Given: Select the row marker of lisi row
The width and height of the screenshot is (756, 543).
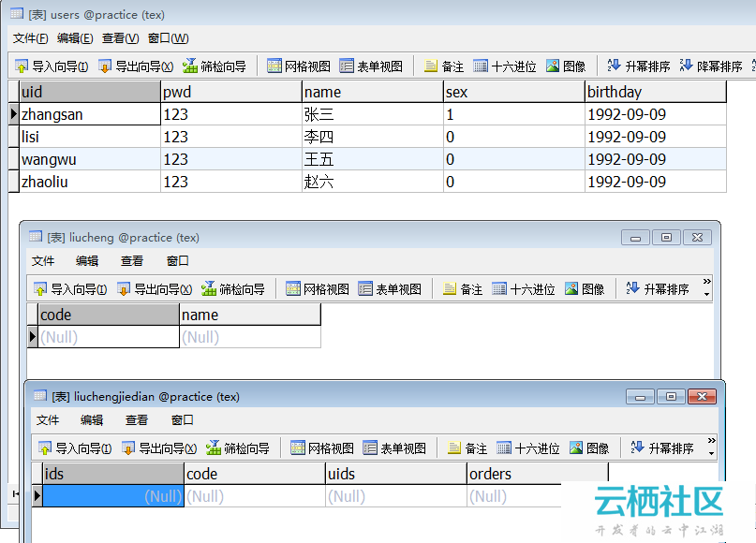Looking at the screenshot, I should click(x=14, y=137).
